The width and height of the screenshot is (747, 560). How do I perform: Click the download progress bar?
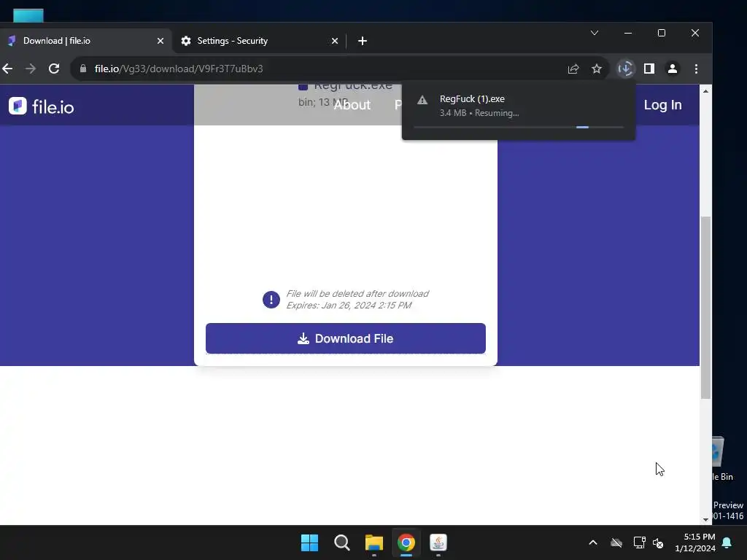coord(519,127)
